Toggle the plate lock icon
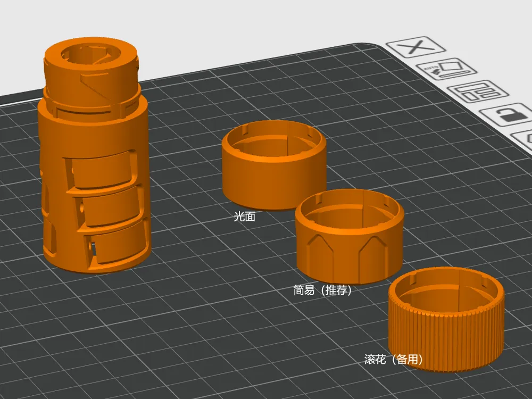Viewport: 532px width, 399px height. [x=510, y=114]
